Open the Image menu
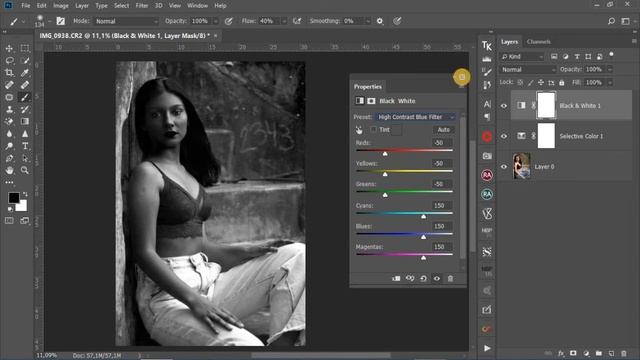Viewport: 640px width, 360px height. (x=61, y=6)
